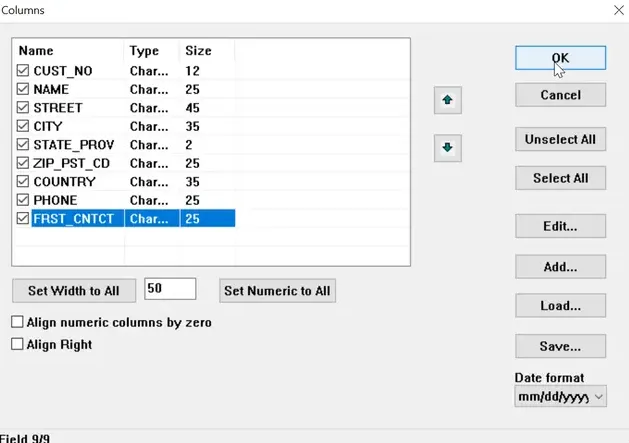Move selected field up with arrow button
The width and height of the screenshot is (629, 443).
click(x=448, y=100)
